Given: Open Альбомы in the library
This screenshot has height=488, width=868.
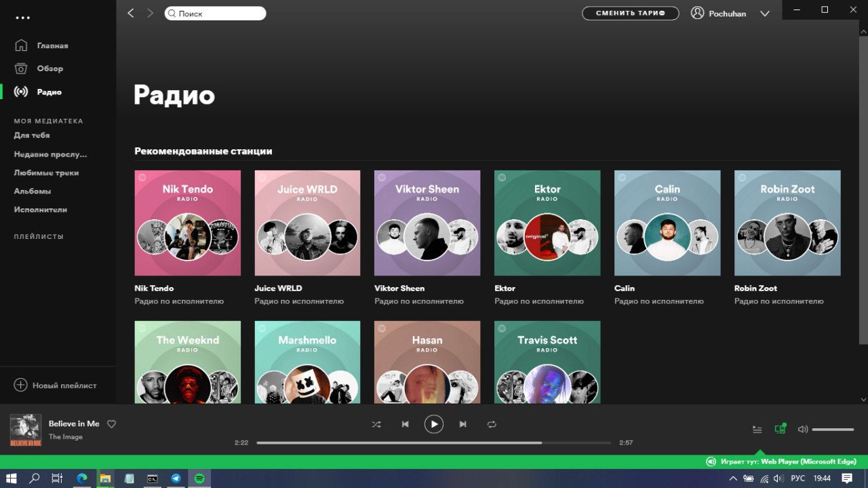Looking at the screenshot, I should coord(32,191).
